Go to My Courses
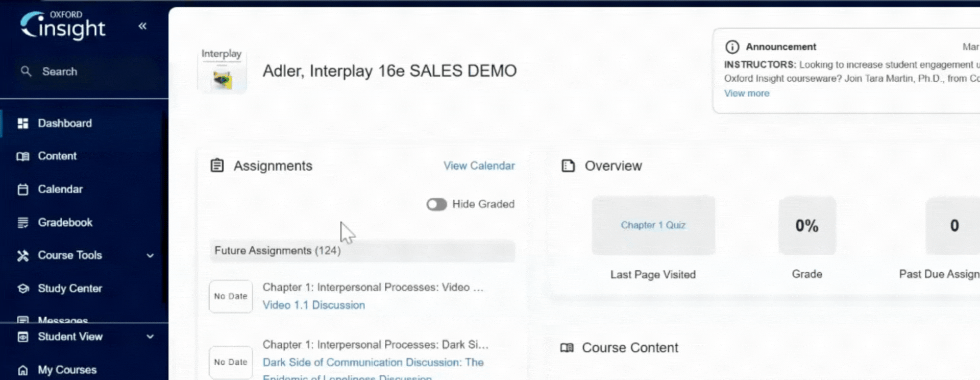Screen dimensions: 980x380 pos(67,370)
